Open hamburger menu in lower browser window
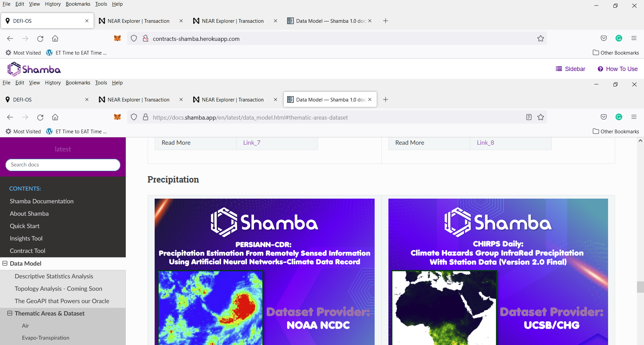This screenshot has height=345, width=644. (x=634, y=117)
